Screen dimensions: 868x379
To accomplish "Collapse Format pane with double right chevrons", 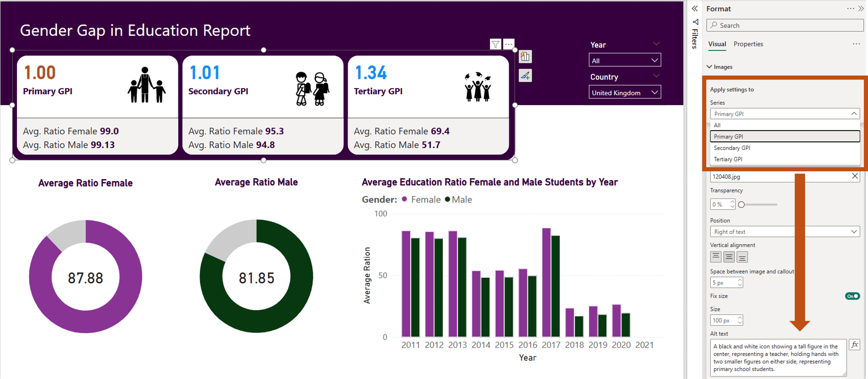I will pyautogui.click(x=861, y=8).
